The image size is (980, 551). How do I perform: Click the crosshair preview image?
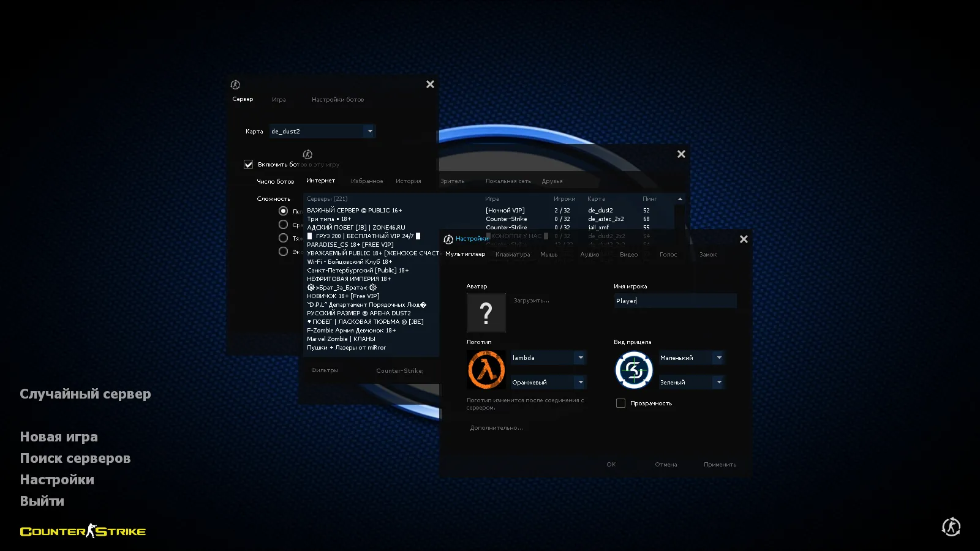coord(633,370)
